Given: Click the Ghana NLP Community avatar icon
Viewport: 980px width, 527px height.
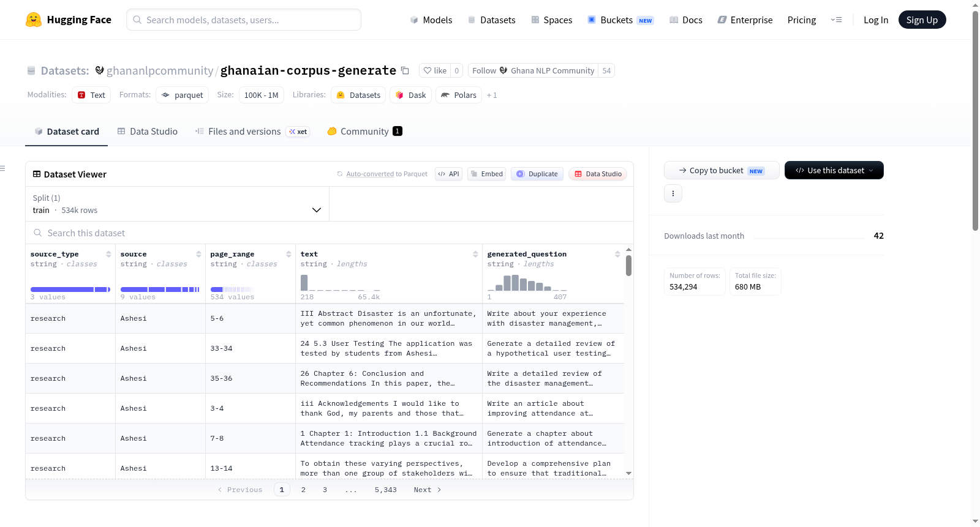Looking at the screenshot, I should (x=503, y=70).
